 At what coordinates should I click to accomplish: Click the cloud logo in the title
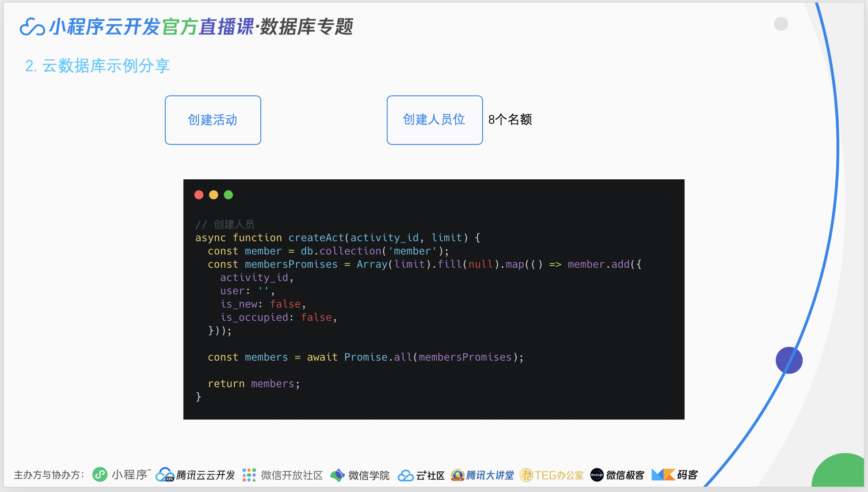tap(32, 27)
